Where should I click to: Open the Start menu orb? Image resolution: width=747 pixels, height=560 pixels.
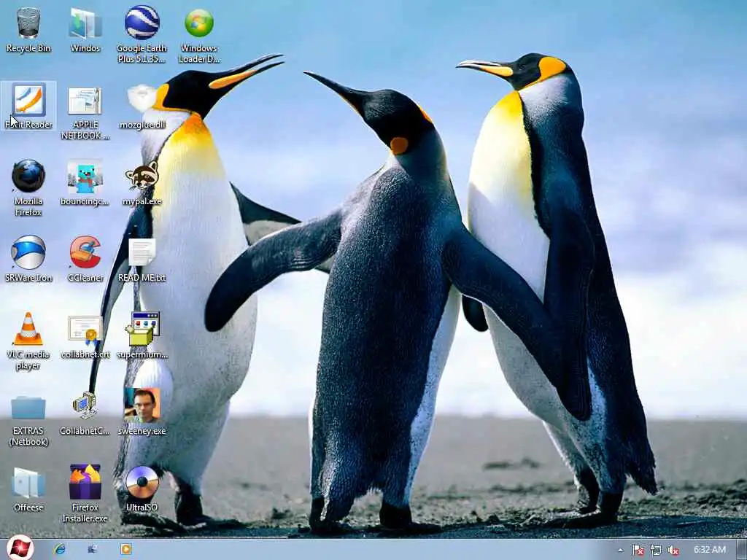pyautogui.click(x=20, y=548)
